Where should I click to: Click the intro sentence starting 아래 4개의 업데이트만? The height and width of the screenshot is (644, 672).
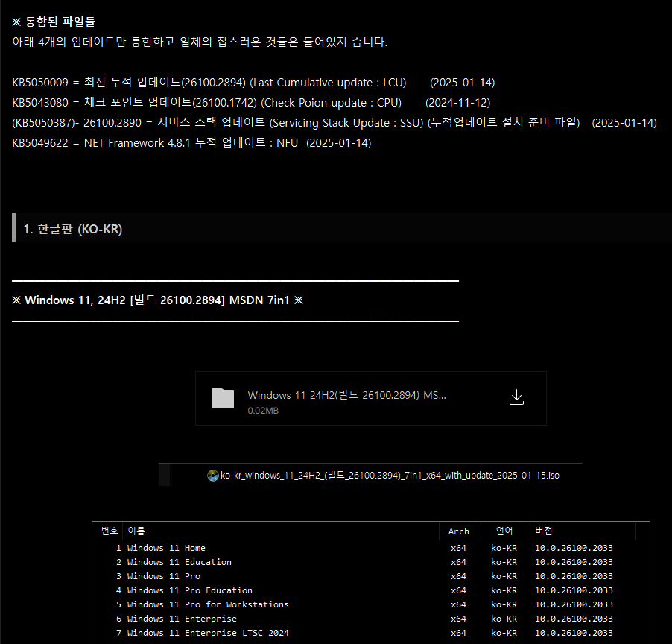click(200, 42)
